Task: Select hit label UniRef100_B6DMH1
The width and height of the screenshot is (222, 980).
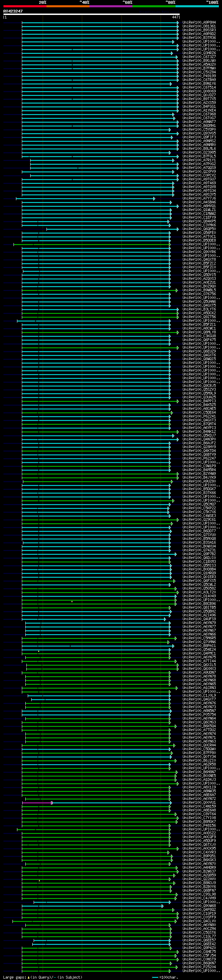Action: click(x=199, y=126)
